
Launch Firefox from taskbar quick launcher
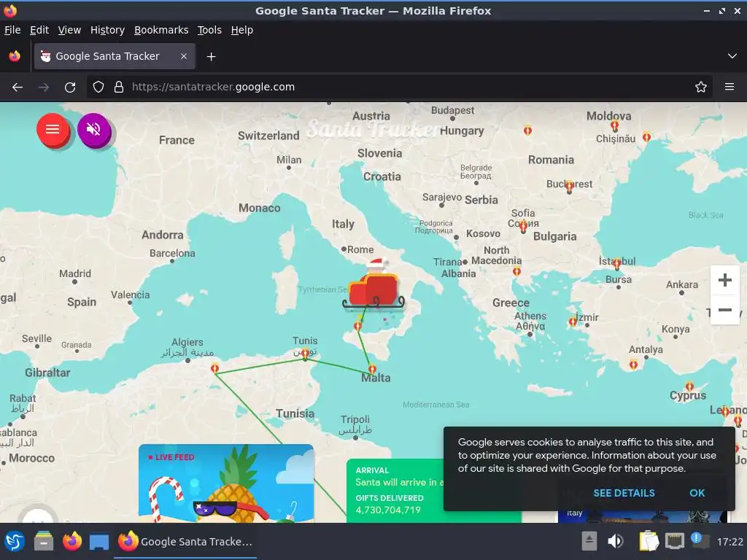[x=72, y=542]
